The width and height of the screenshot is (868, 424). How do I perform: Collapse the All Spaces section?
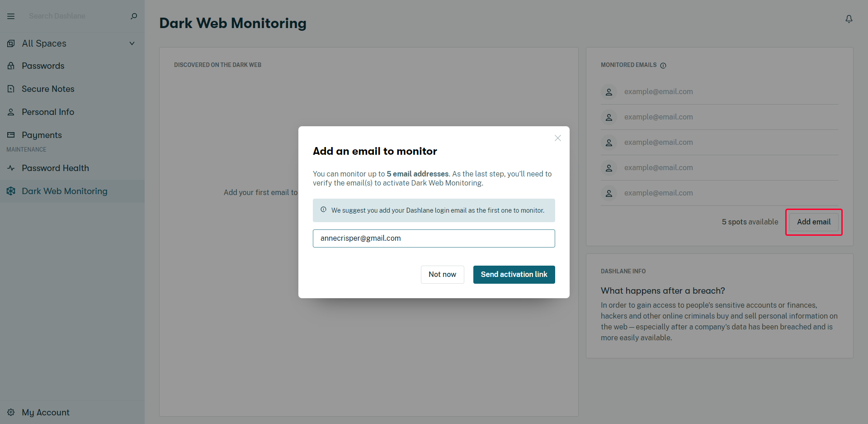132,43
